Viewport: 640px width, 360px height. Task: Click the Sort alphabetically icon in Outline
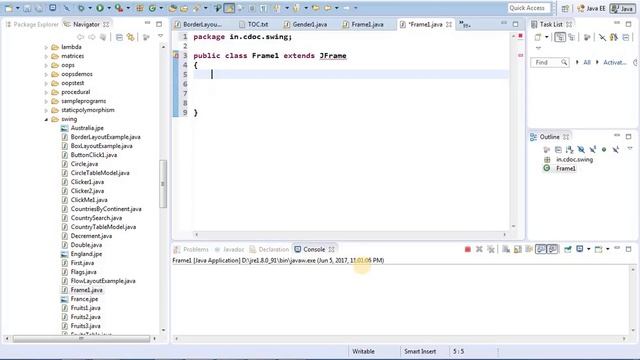(569, 150)
